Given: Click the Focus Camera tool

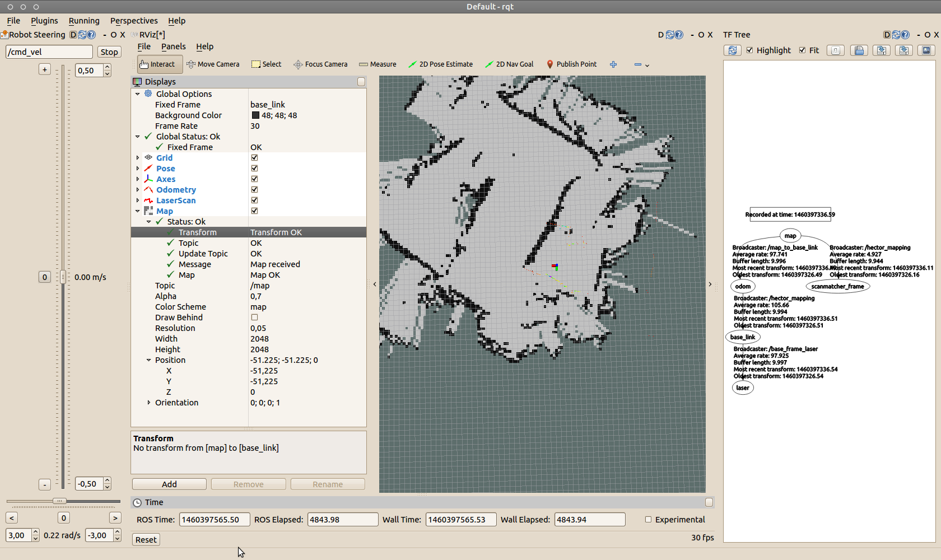Looking at the screenshot, I should point(320,64).
